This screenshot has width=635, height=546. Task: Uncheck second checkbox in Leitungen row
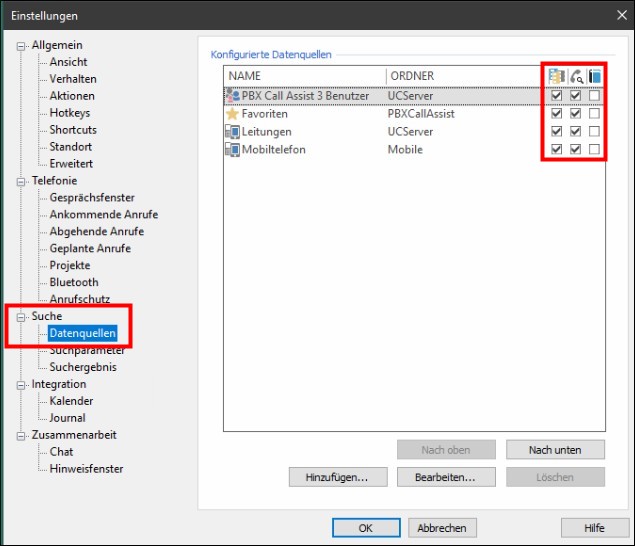(x=575, y=132)
